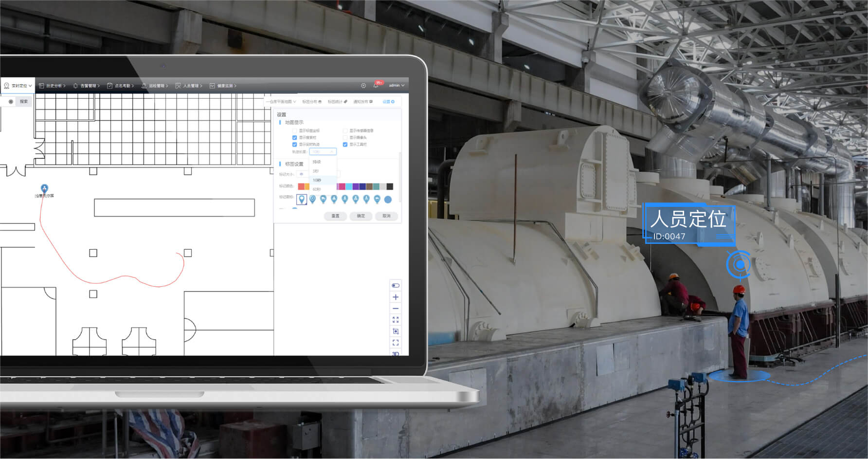Open the 人员管理 menu

coord(190,86)
